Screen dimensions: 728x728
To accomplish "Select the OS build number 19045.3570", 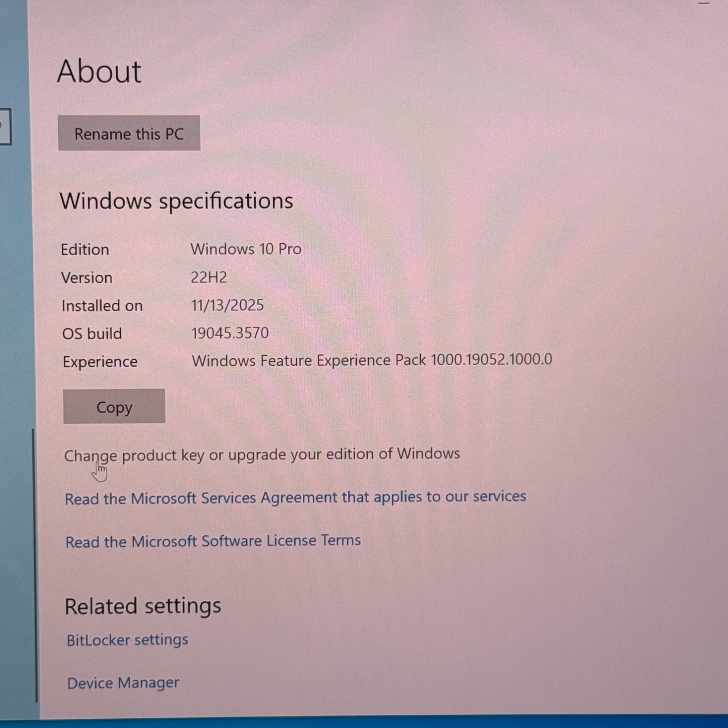I will (x=230, y=333).
